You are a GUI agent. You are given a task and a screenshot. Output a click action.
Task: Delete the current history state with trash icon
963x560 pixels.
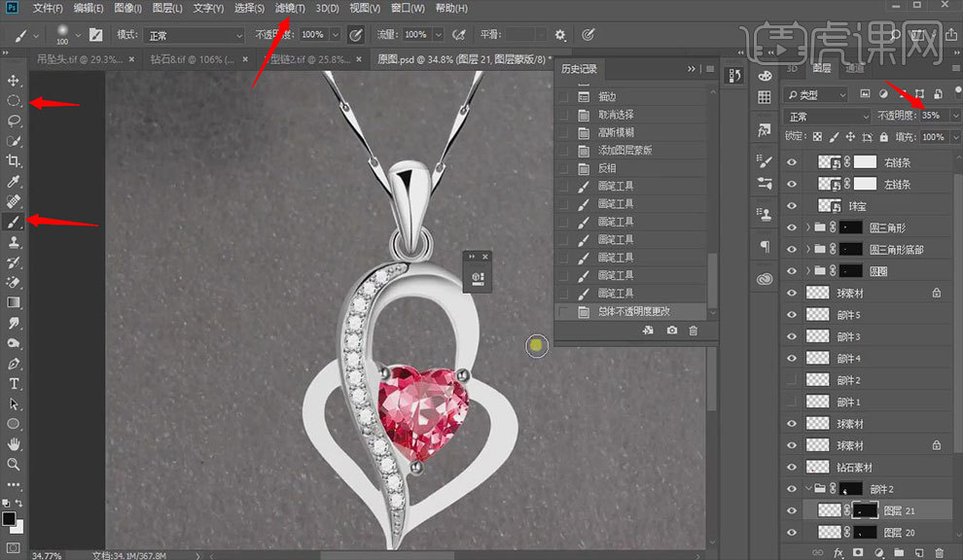point(694,331)
